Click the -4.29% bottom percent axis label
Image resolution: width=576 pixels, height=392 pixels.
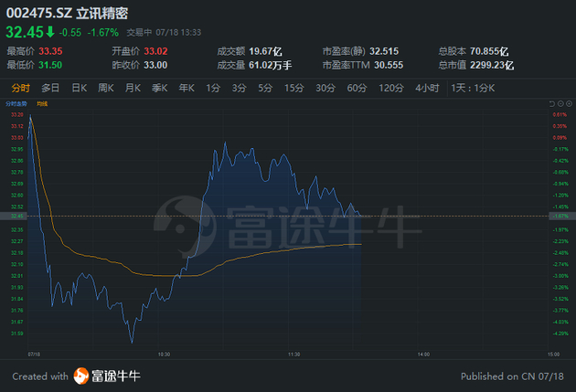coord(560,334)
